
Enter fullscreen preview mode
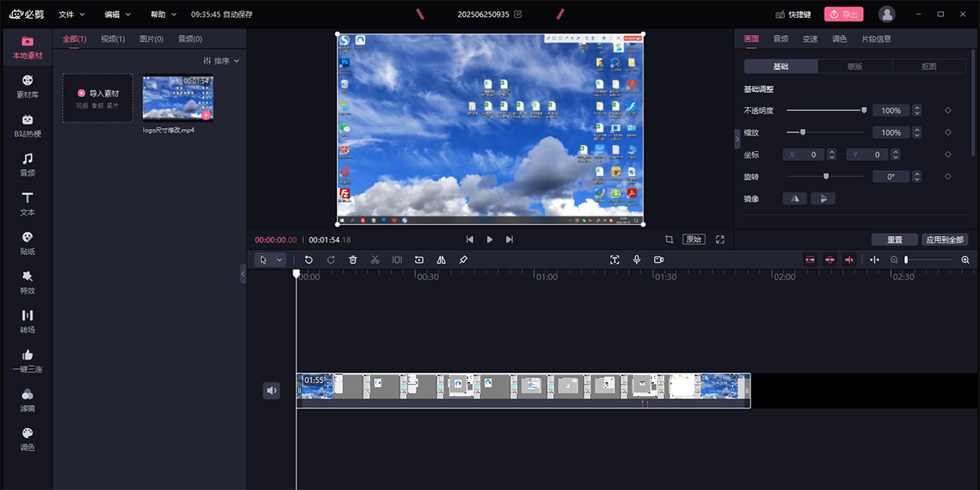click(720, 239)
